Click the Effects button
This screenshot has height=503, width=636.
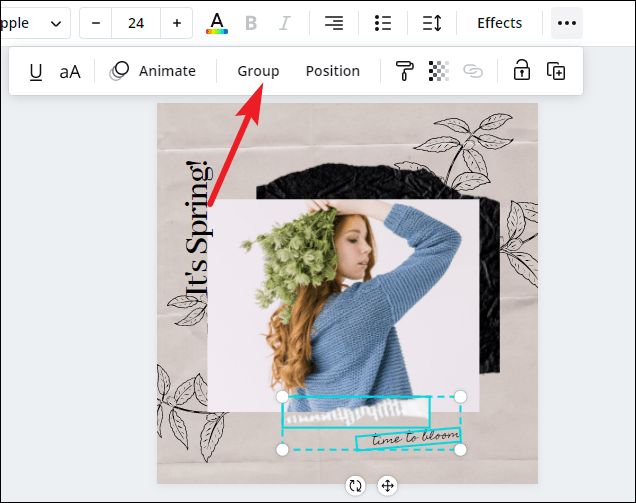point(499,23)
